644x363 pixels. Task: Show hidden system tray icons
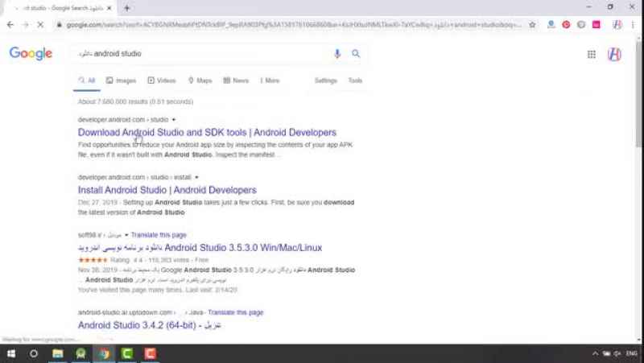coord(595,353)
